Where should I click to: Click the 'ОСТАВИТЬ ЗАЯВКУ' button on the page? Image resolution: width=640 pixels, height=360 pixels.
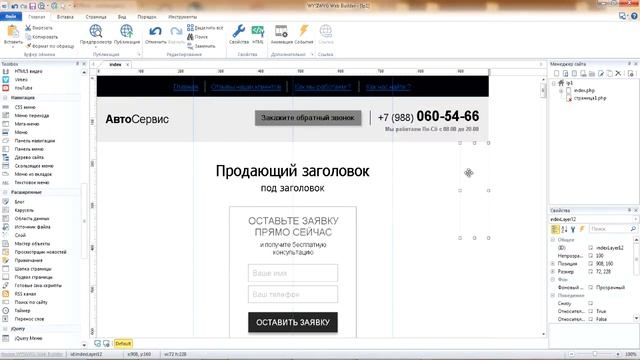pos(293,322)
